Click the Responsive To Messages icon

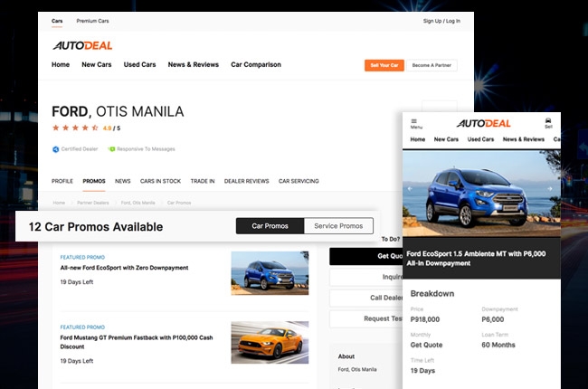(111, 149)
